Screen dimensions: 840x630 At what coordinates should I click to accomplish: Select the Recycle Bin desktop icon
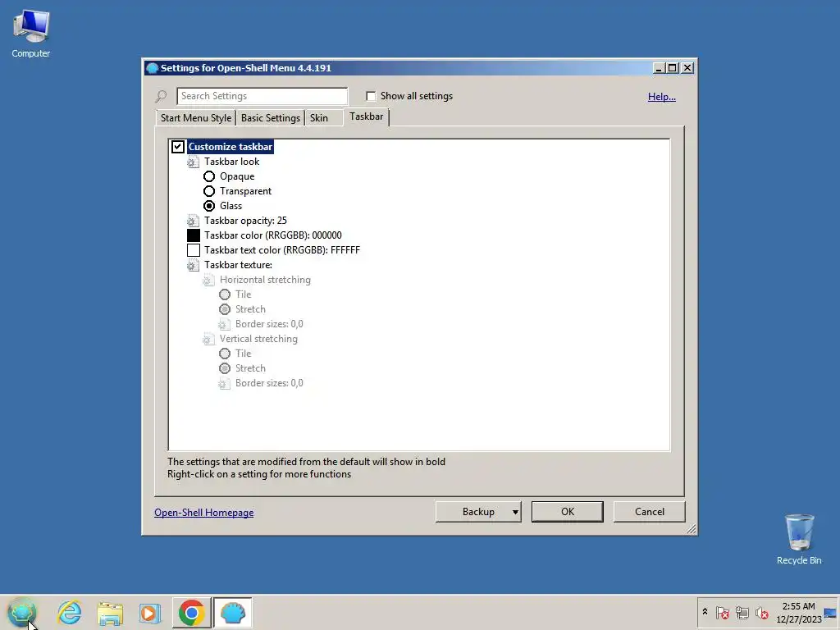pyautogui.click(x=799, y=539)
